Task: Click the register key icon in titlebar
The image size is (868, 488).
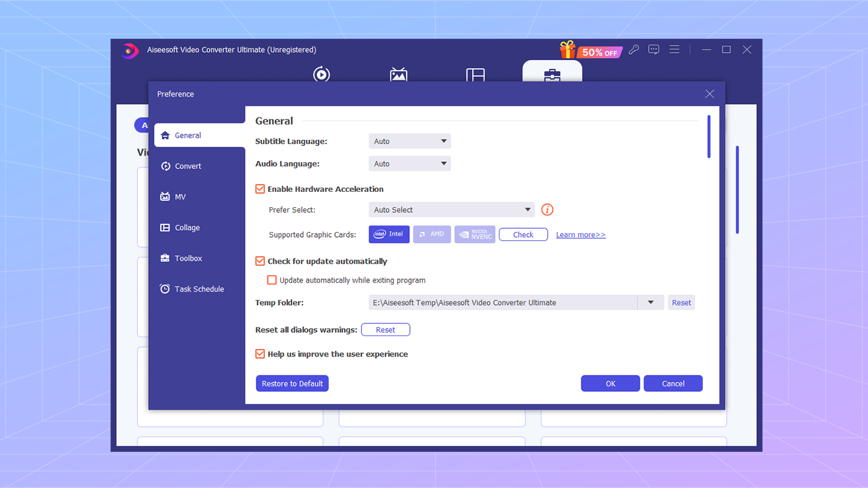Action: point(634,49)
